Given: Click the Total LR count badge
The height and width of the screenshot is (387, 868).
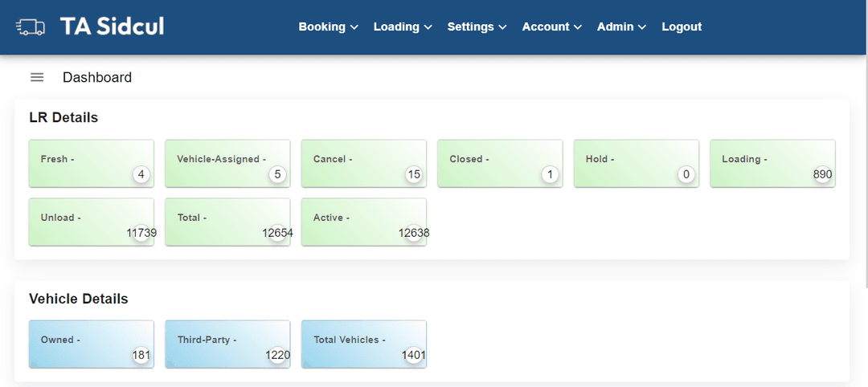Looking at the screenshot, I should [x=278, y=234].
